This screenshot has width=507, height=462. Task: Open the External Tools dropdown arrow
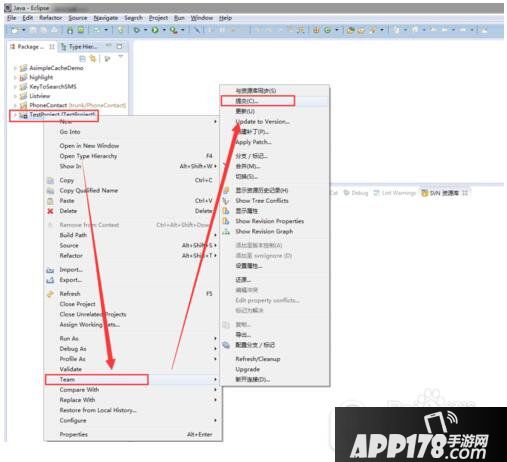tap(183, 30)
